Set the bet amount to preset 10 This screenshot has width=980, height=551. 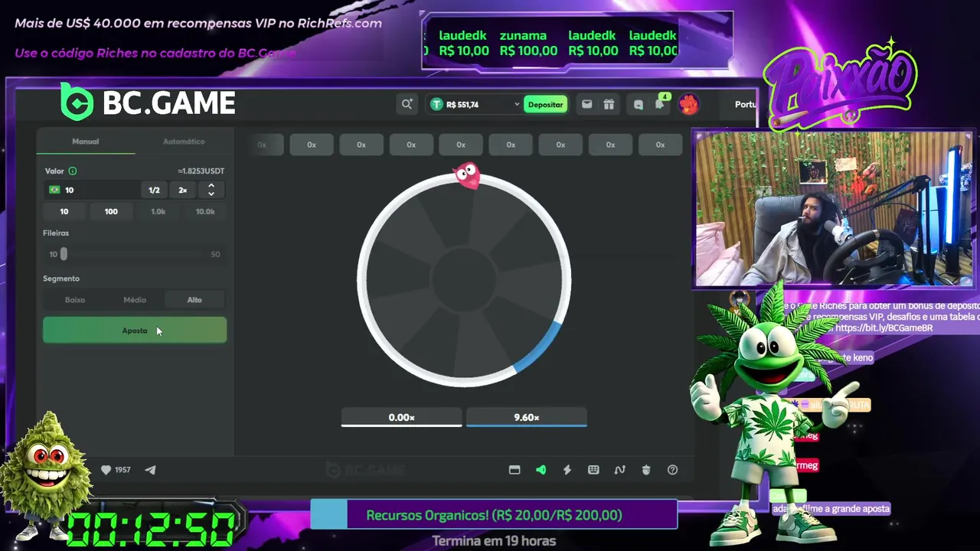[x=64, y=211]
